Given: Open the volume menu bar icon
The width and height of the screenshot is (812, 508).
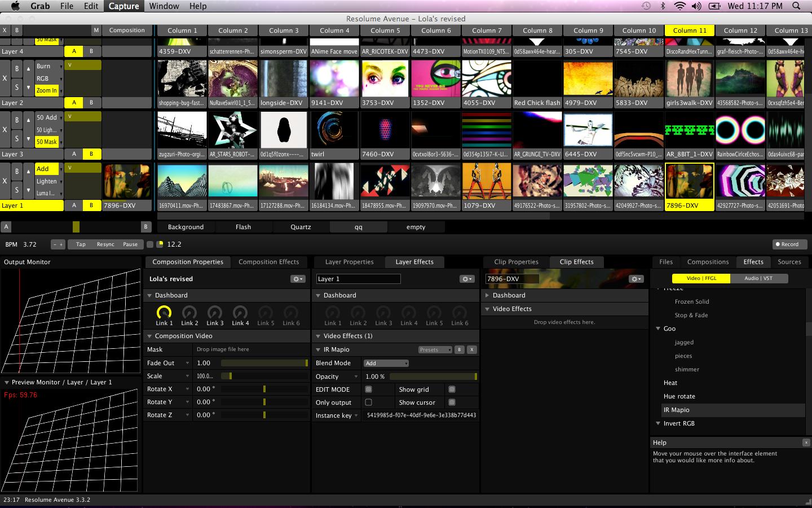Looking at the screenshot, I should pos(697,6).
